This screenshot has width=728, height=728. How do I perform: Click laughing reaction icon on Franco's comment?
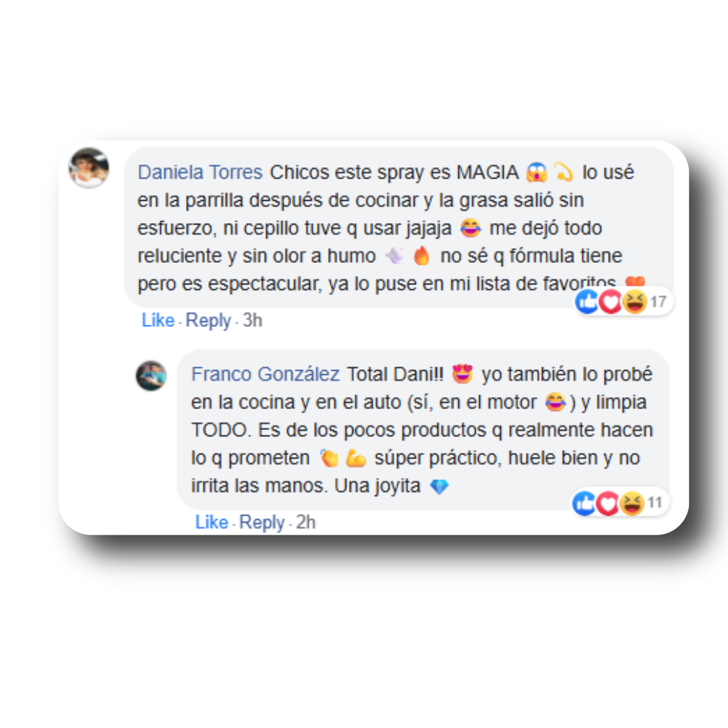click(632, 504)
